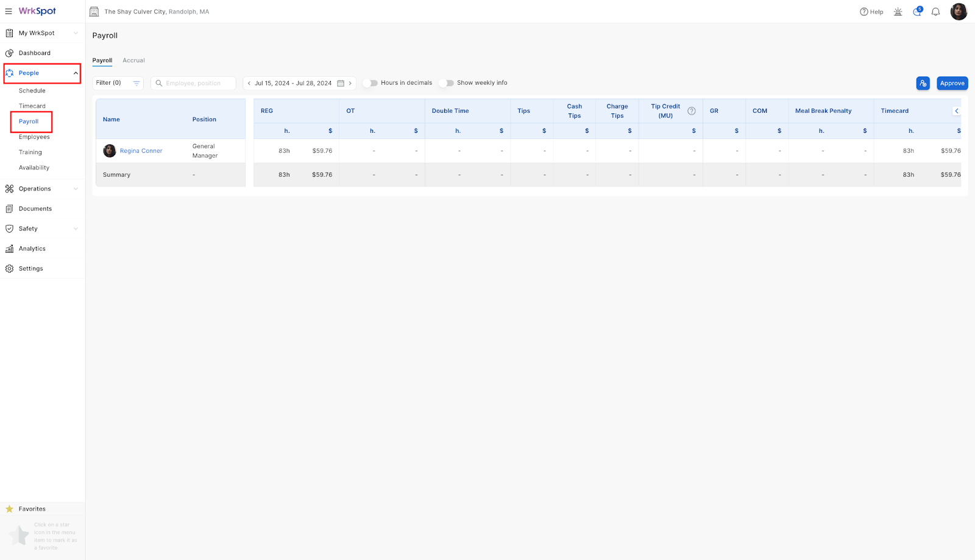This screenshot has width=975, height=560.
Task: Open the Timecard page from the sidebar
Action: tap(33, 105)
